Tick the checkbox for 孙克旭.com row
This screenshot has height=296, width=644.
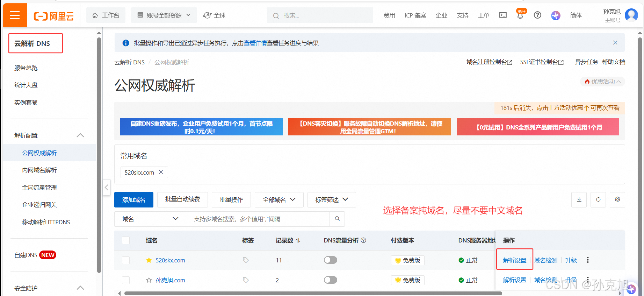126,280
